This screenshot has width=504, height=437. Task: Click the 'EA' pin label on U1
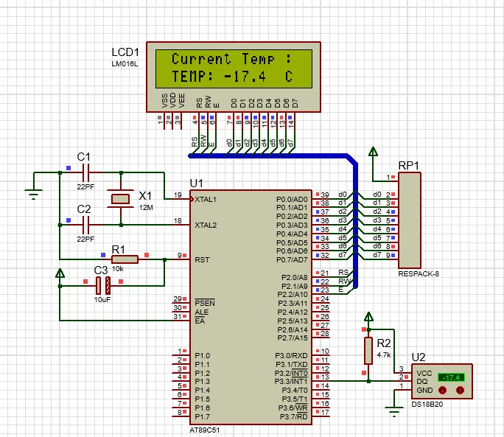tap(200, 321)
